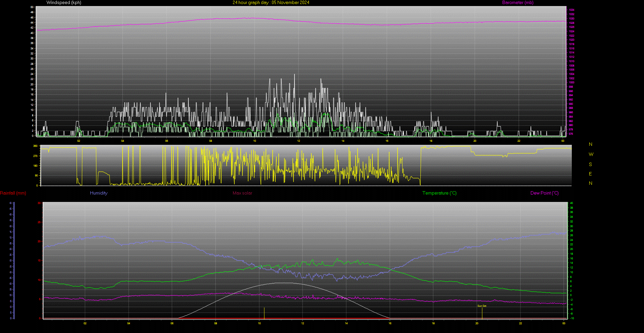Select the green "Temperature (°C)" label
The width and height of the screenshot is (644, 333).
[440, 193]
